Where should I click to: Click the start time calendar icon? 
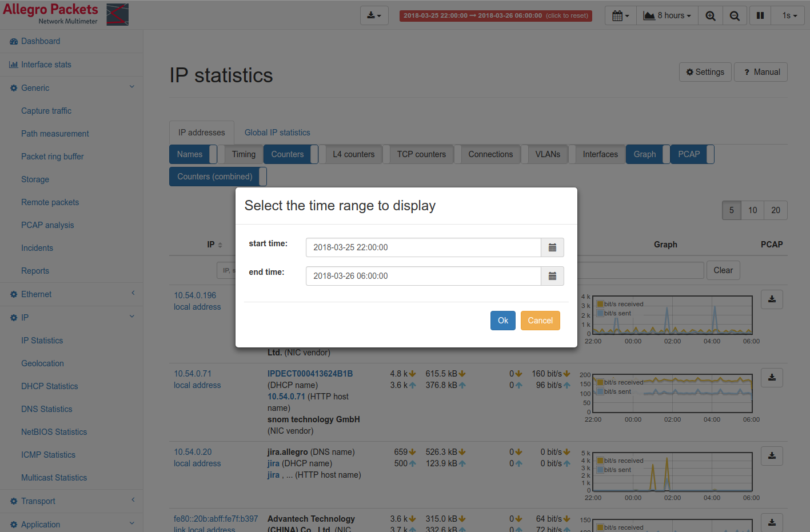click(x=552, y=247)
